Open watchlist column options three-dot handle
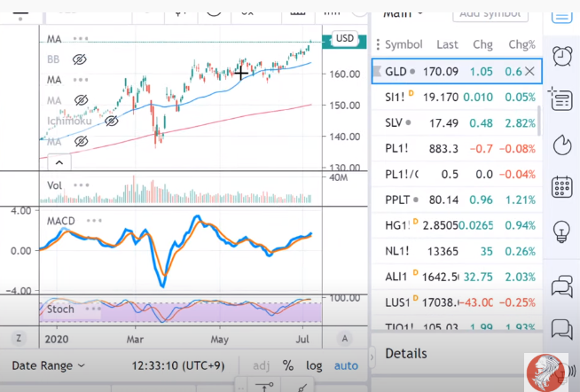 click(x=377, y=44)
